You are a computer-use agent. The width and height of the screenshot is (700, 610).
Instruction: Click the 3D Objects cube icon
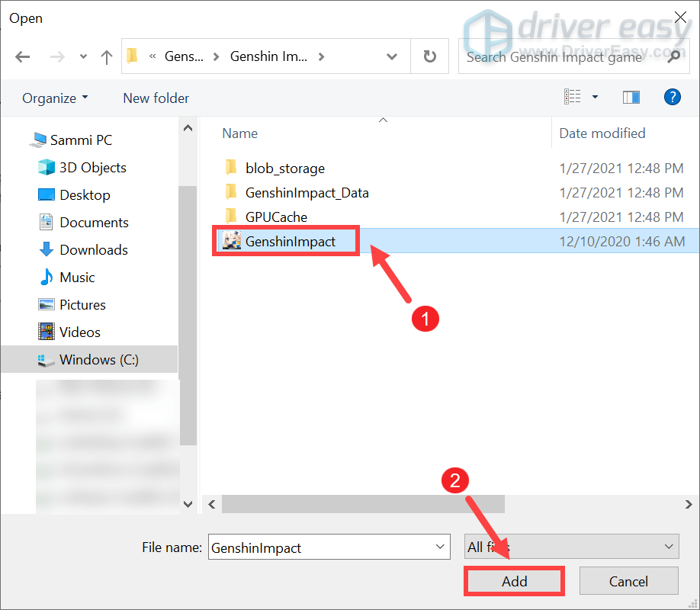[x=47, y=168]
